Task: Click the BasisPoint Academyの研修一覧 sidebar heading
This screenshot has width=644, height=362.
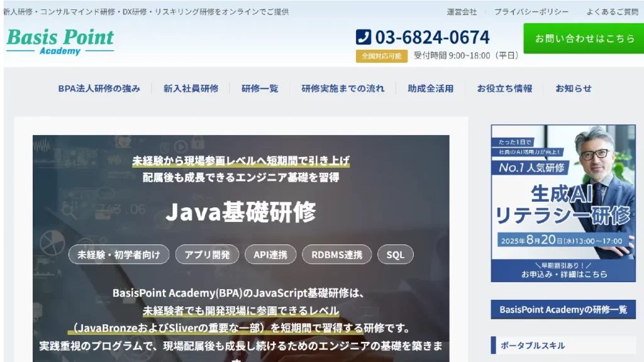Action: click(x=563, y=310)
